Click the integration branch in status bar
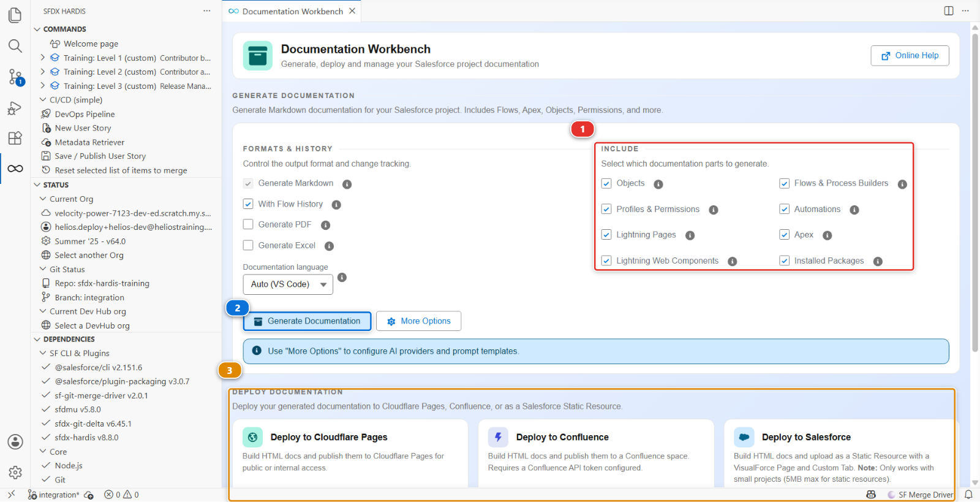Screen dimensions: 980x502 tap(54, 495)
